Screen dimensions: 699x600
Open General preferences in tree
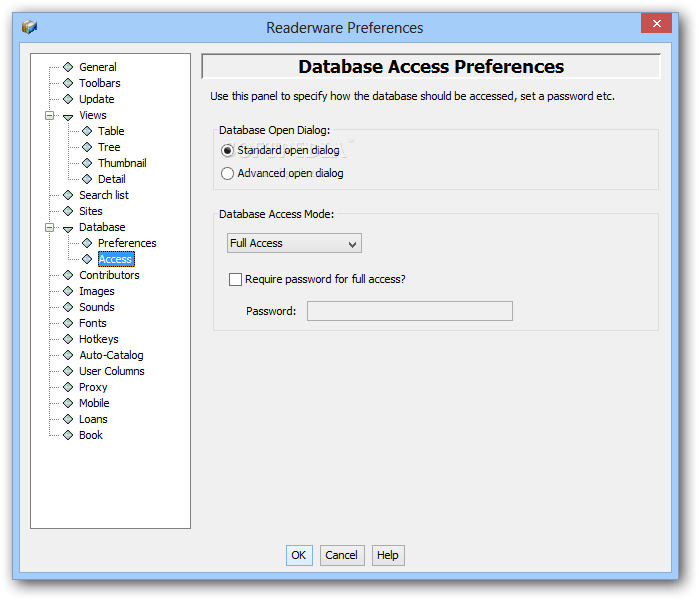coord(98,67)
